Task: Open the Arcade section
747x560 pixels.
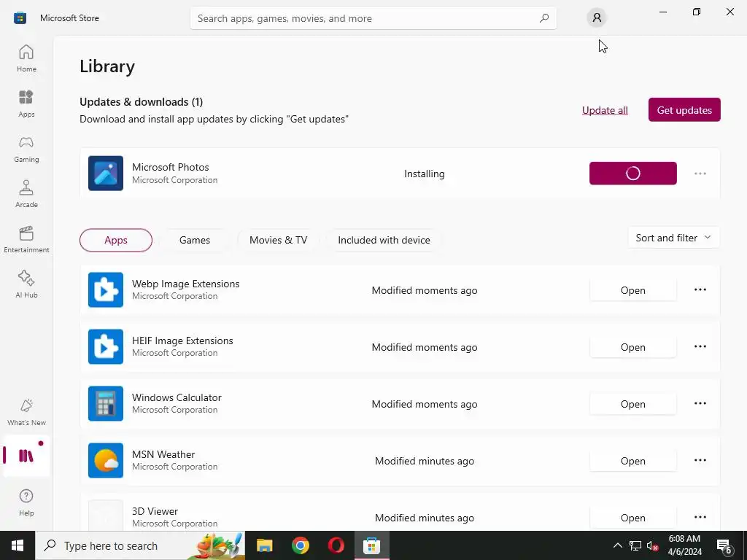Action: pos(26,194)
